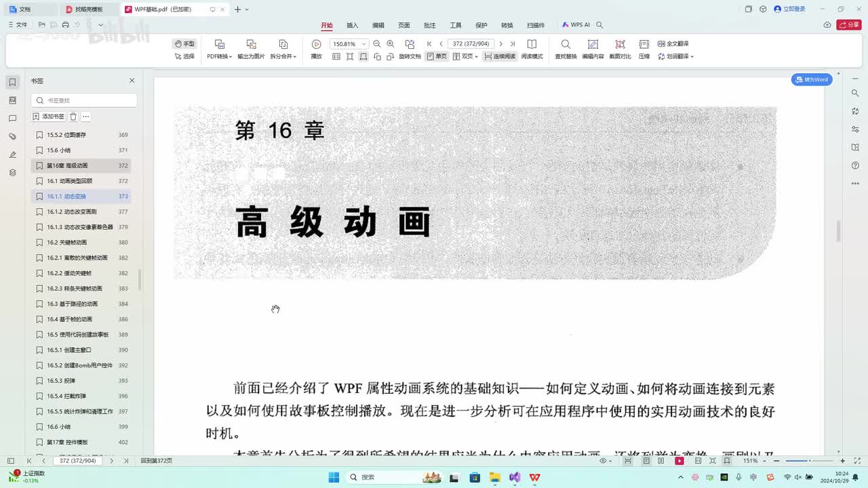Screen dimensions: 868x488
Task: Start 播放 slideshow playback
Action: coord(316,49)
